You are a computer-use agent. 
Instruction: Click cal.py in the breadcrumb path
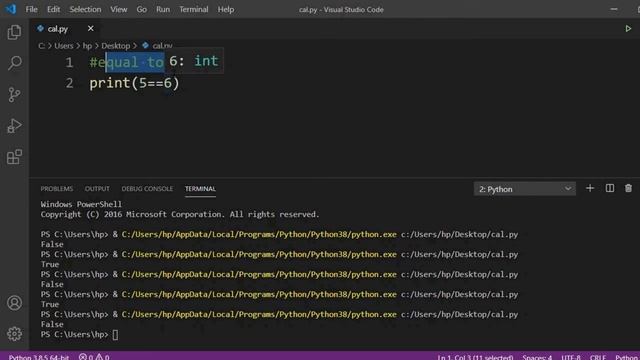pyautogui.click(x=162, y=46)
